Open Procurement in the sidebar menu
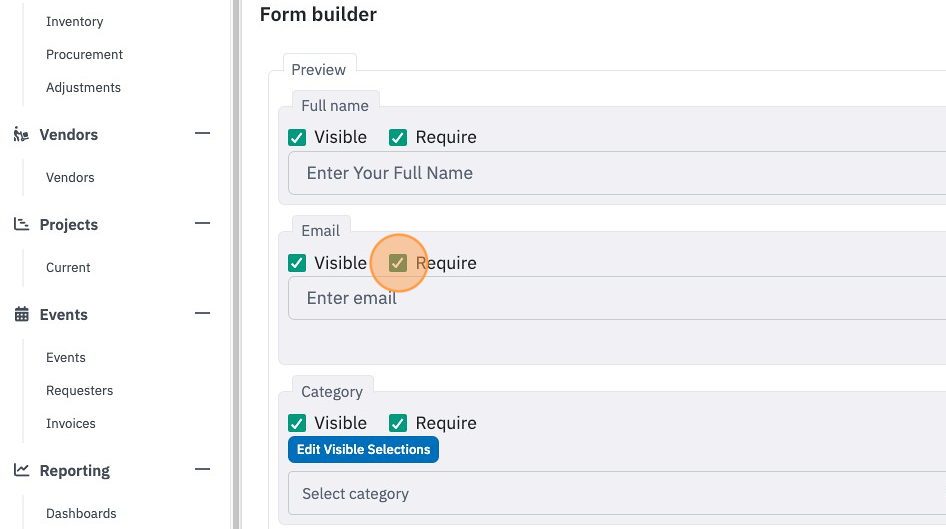The width and height of the screenshot is (946, 529). (84, 54)
